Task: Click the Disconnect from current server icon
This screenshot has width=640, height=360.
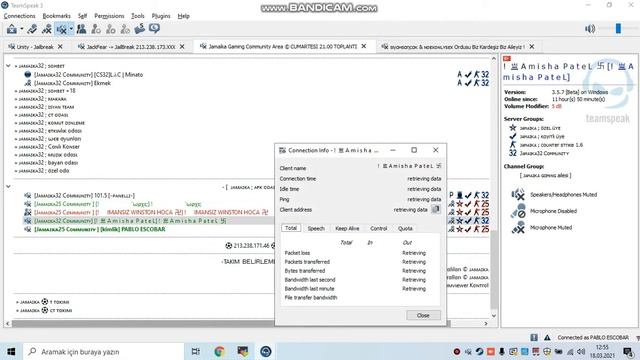Action: coord(32,29)
